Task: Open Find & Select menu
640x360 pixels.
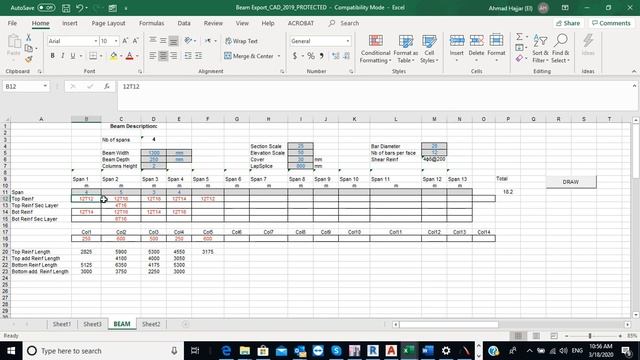Action: coord(560,48)
